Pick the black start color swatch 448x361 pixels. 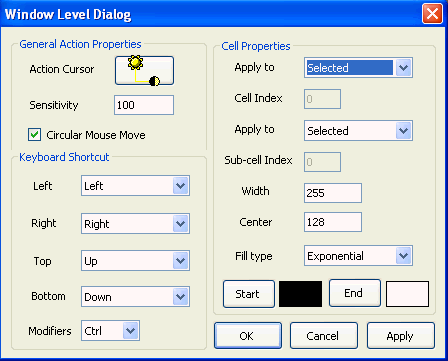pyautogui.click(x=300, y=294)
